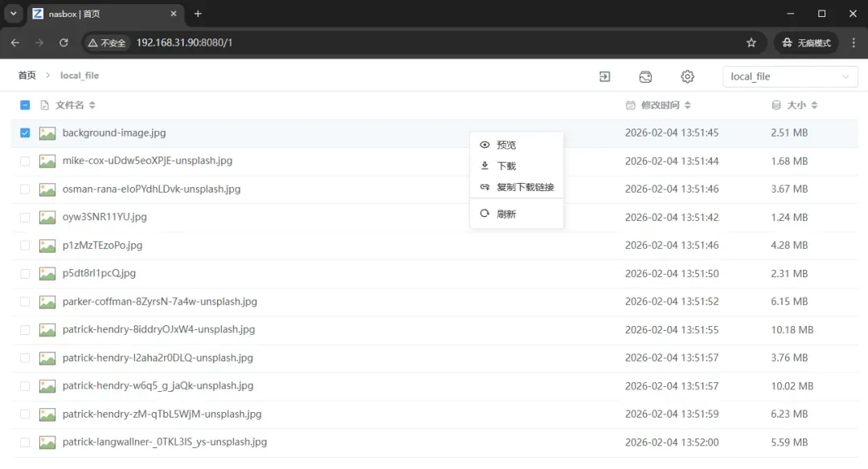Go to 首页 in the breadcrumb
Screen dimensions: 868x469
click(x=27, y=75)
